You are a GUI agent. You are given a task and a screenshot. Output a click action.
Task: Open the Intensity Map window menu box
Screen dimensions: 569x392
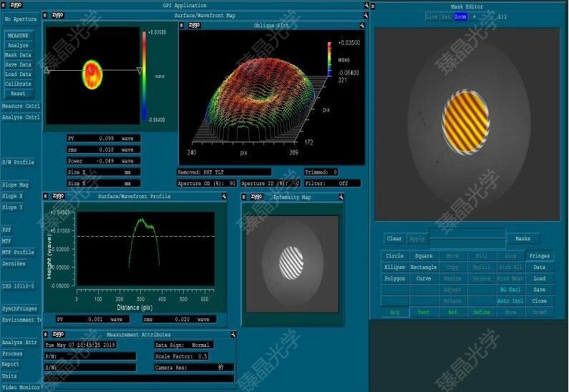(245, 197)
